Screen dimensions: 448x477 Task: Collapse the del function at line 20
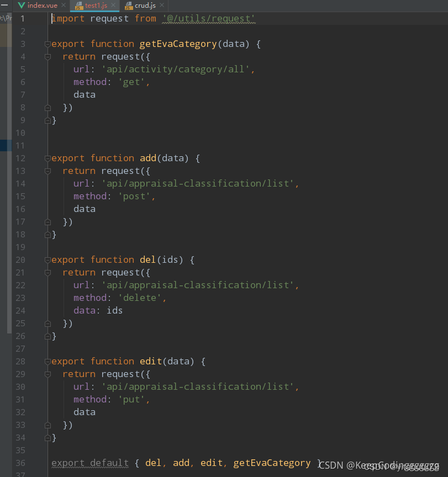pyautogui.click(x=48, y=260)
